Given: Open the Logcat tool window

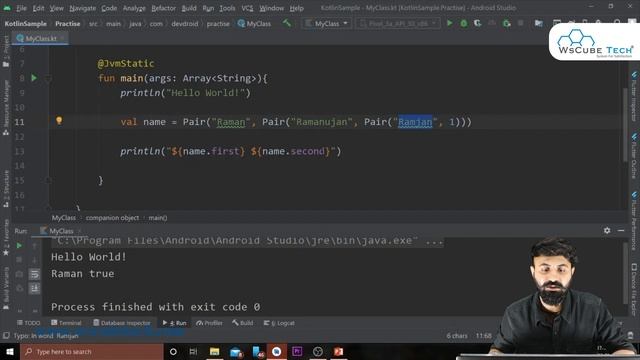Looking at the screenshot, I should click(279, 323).
